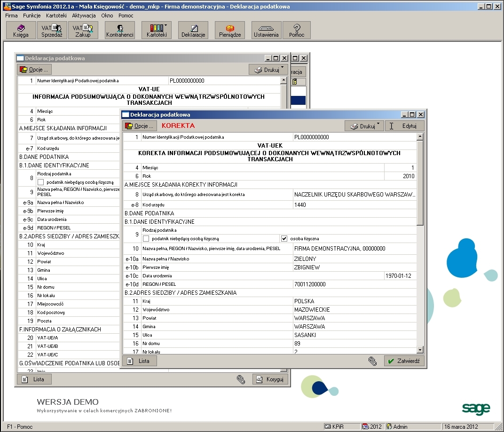Open Okno menu
This screenshot has height=432, width=504.
tap(107, 16)
